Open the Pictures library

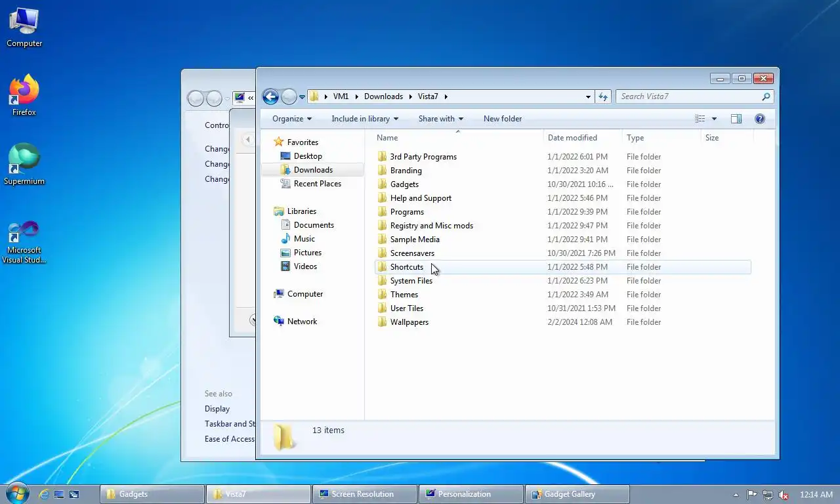click(308, 253)
